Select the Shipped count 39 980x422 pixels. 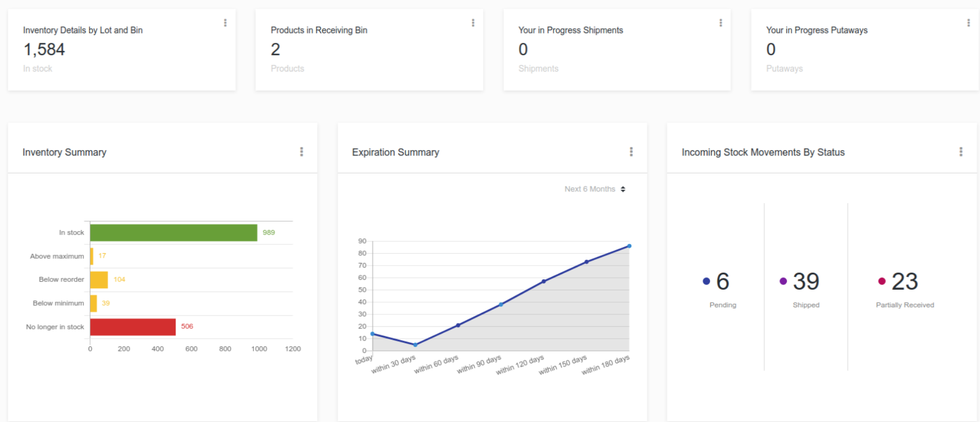coord(806,282)
